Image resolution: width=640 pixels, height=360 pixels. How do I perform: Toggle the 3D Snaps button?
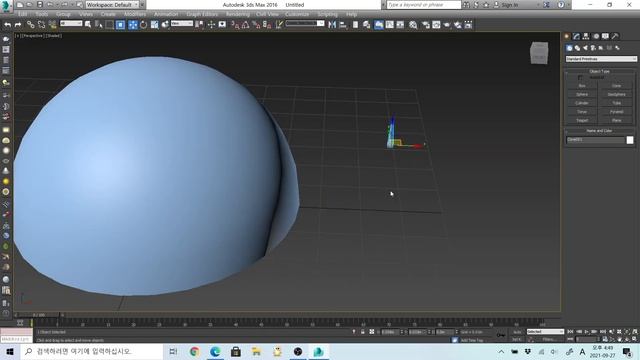[235, 25]
